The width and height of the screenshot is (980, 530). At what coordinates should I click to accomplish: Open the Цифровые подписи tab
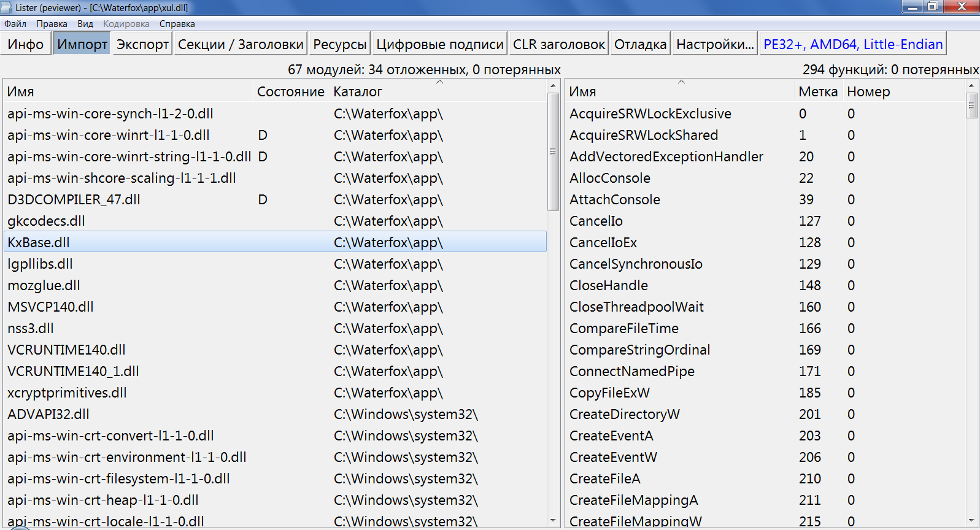440,44
